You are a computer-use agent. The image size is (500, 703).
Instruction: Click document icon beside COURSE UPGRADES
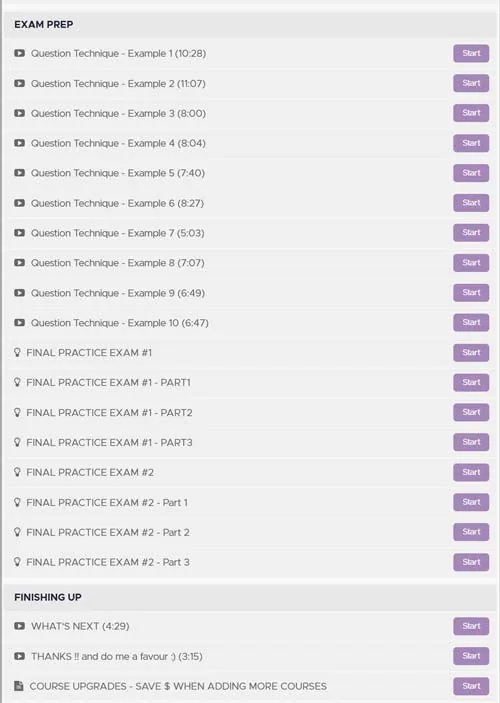(18, 686)
